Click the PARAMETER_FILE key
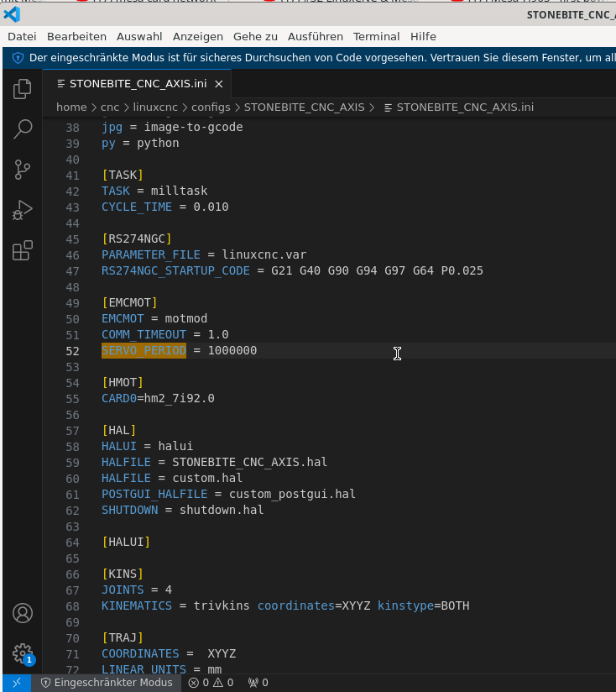The height and width of the screenshot is (692, 616). [151, 254]
